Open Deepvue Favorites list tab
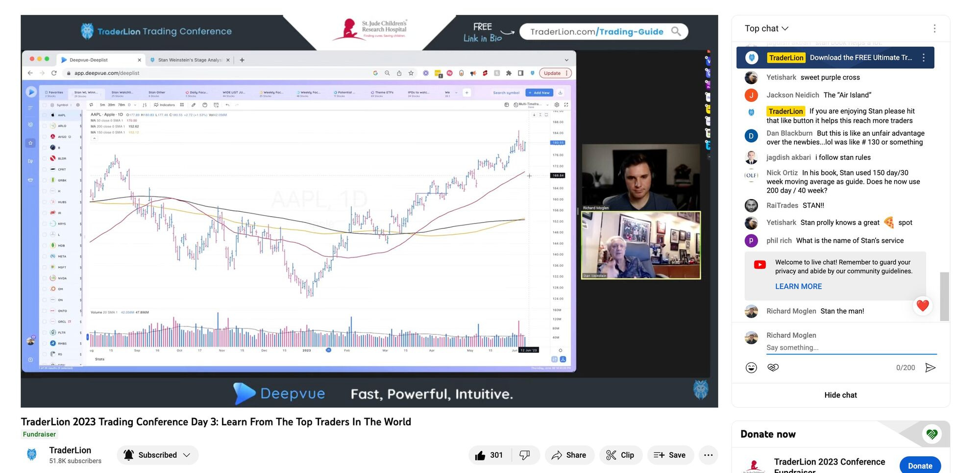 54,93
